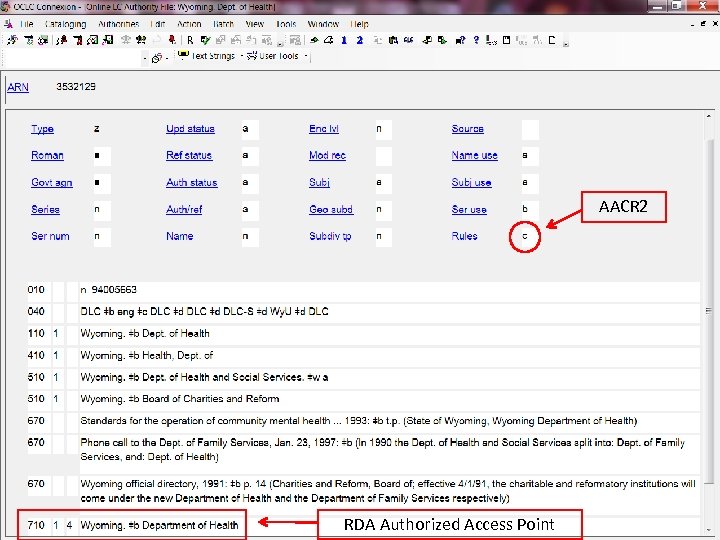Click the blue number 2 toolbar icon
This screenshot has width=720, height=540.
(x=360, y=40)
